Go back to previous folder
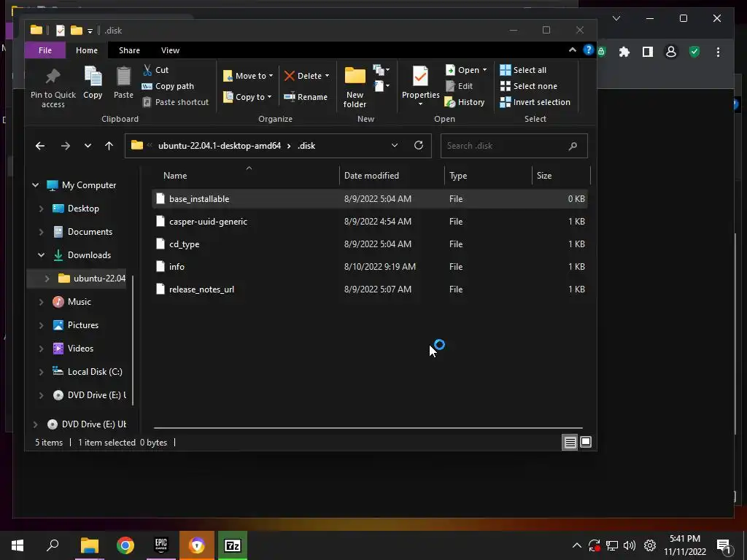This screenshot has height=560, width=747. (40, 146)
